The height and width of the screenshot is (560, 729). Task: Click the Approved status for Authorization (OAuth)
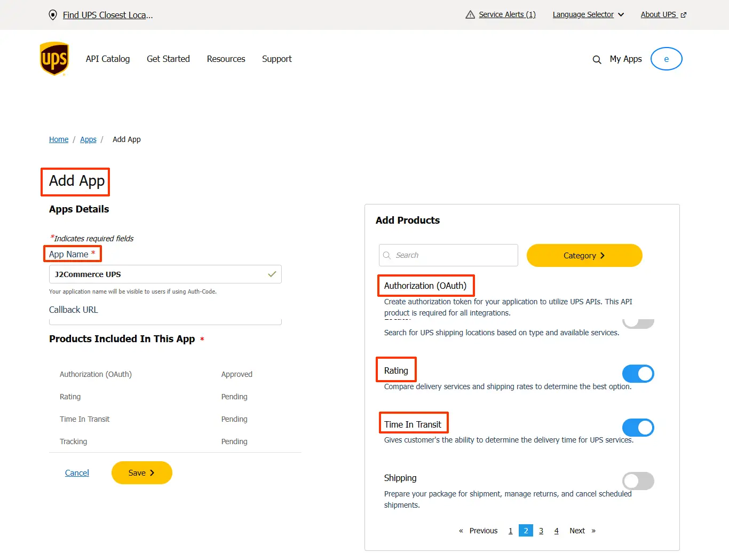(x=236, y=374)
